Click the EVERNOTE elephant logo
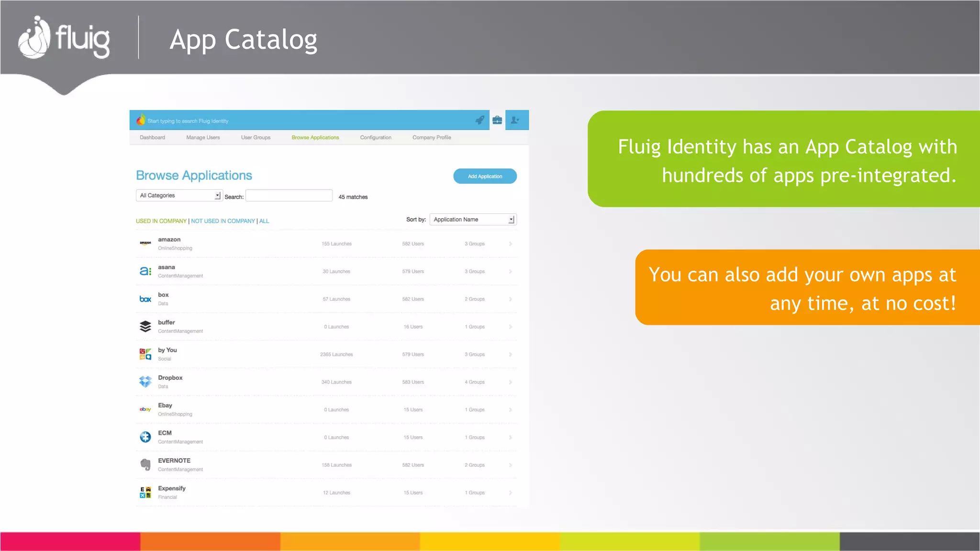The width and height of the screenshot is (980, 551). [145, 464]
